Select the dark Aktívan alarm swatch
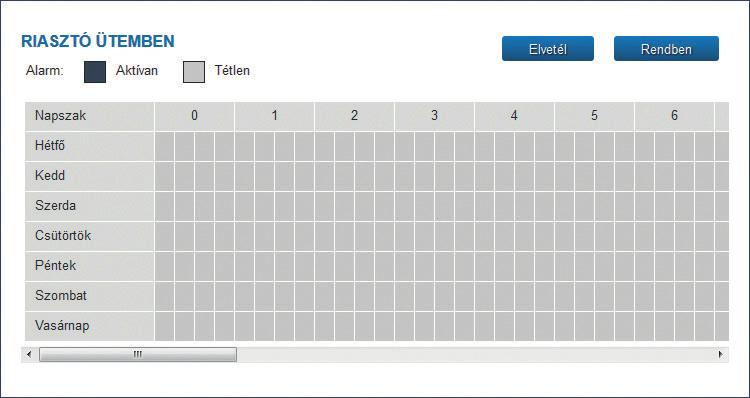 tap(95, 72)
